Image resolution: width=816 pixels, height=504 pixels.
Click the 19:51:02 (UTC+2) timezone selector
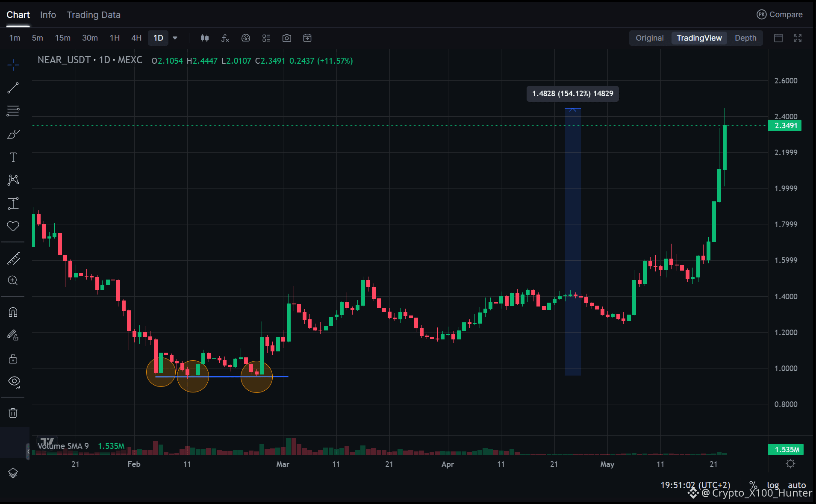tap(695, 485)
